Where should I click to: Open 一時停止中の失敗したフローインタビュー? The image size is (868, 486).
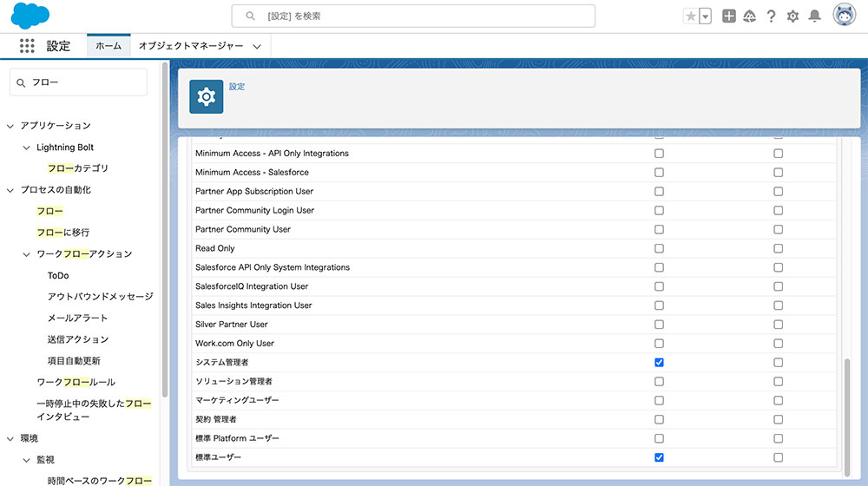[x=94, y=410]
